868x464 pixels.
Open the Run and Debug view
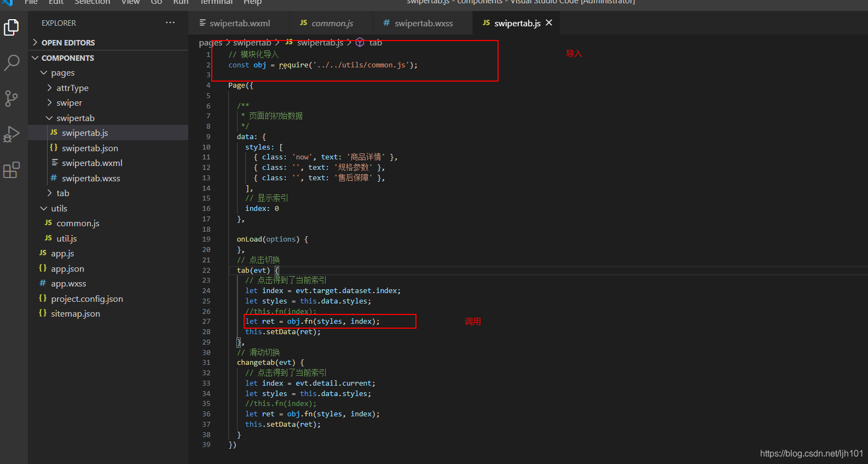(11, 134)
